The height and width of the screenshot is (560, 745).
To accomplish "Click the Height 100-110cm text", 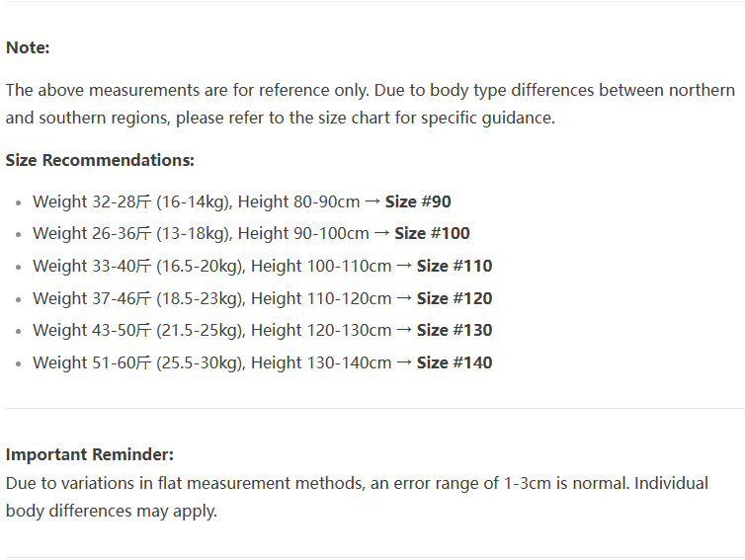I will [x=321, y=266].
